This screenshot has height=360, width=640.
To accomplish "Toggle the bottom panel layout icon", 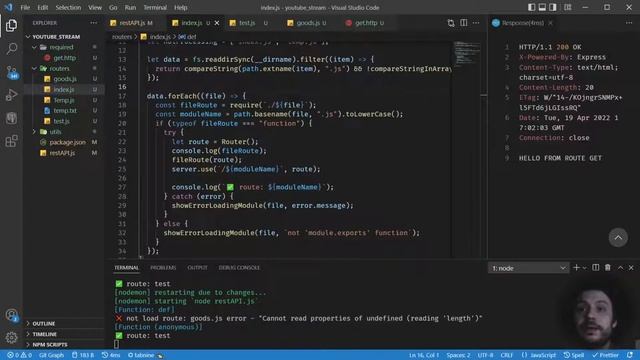I will coord(542,7).
